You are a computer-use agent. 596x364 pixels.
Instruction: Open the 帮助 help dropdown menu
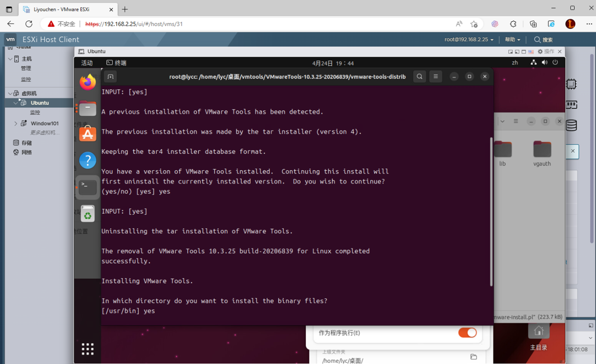pyautogui.click(x=512, y=40)
